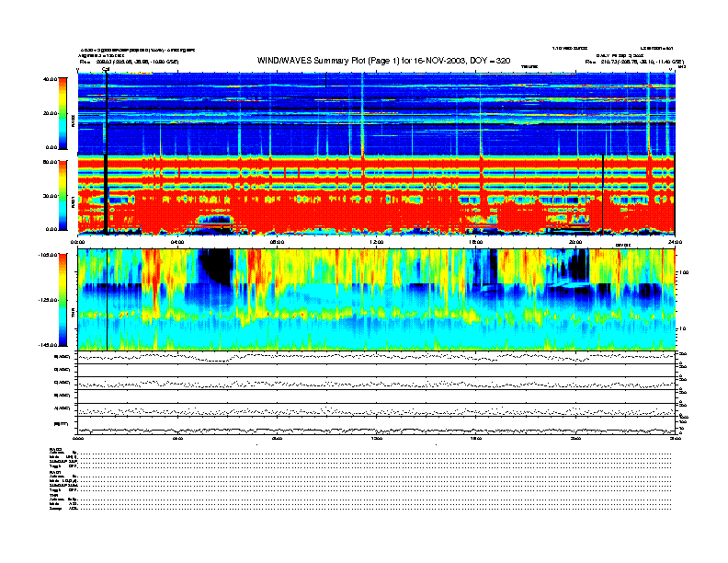Click the black vertical line near 21:00 in RAD1
Viewport: 728px width, 563px height.
603,194
